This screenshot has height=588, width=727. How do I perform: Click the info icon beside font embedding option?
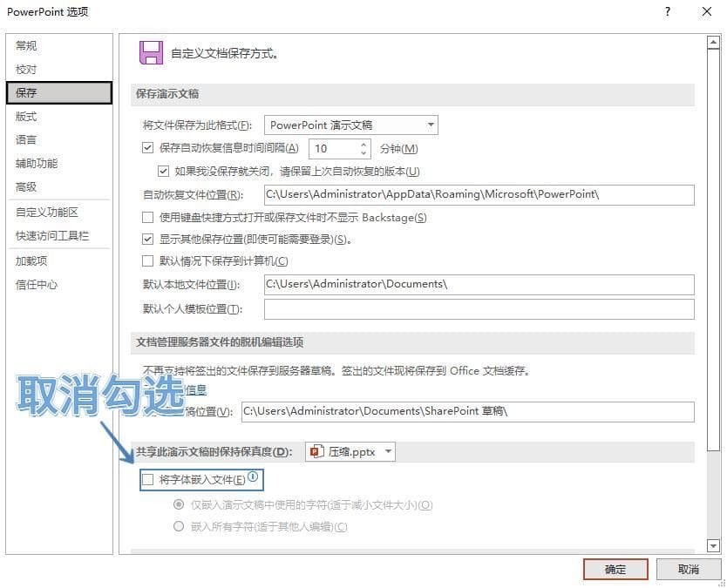coord(253,476)
